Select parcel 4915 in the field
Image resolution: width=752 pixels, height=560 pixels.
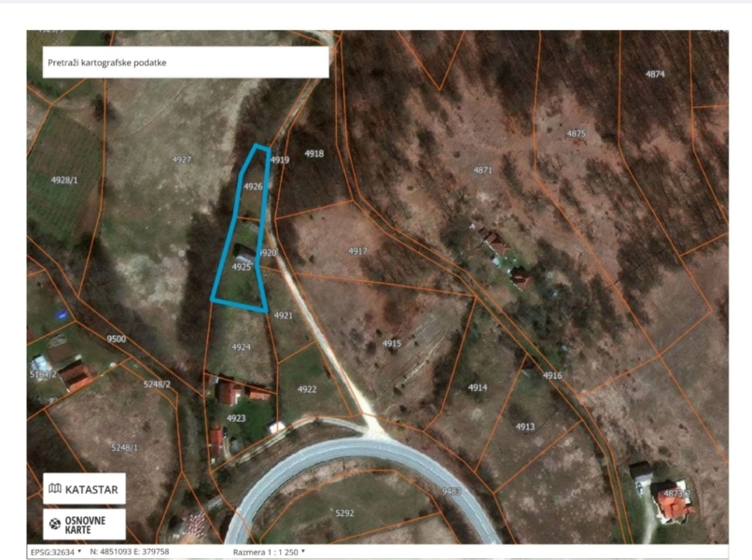point(392,343)
